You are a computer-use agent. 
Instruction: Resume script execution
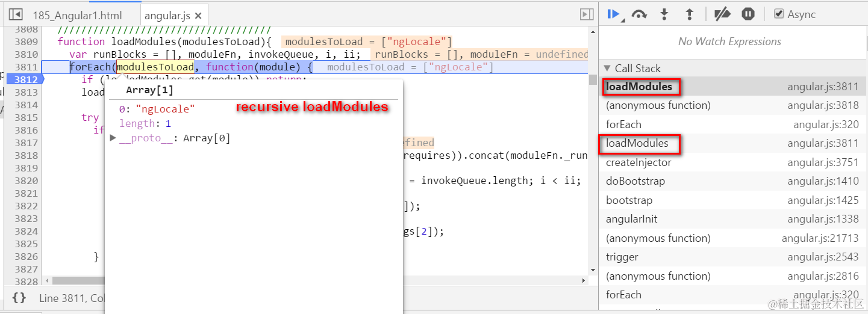pos(614,14)
